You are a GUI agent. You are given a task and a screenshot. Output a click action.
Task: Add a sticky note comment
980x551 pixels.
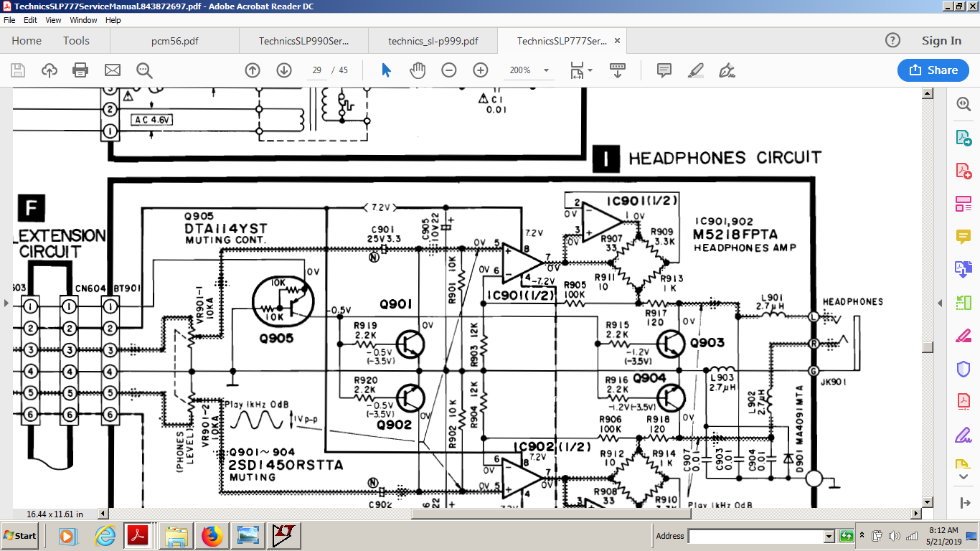[x=664, y=70]
